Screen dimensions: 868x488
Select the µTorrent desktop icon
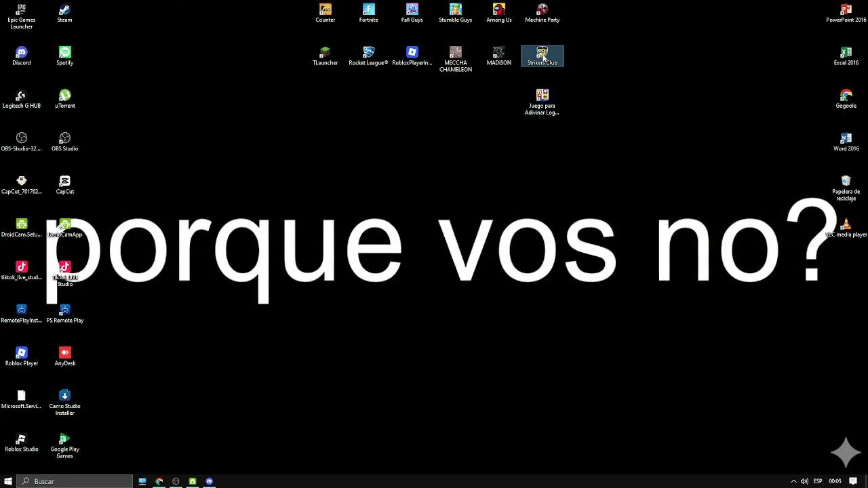click(x=64, y=99)
